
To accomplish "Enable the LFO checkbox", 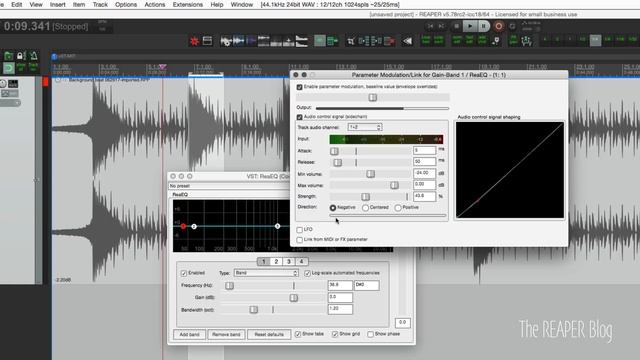I will 300,230.
